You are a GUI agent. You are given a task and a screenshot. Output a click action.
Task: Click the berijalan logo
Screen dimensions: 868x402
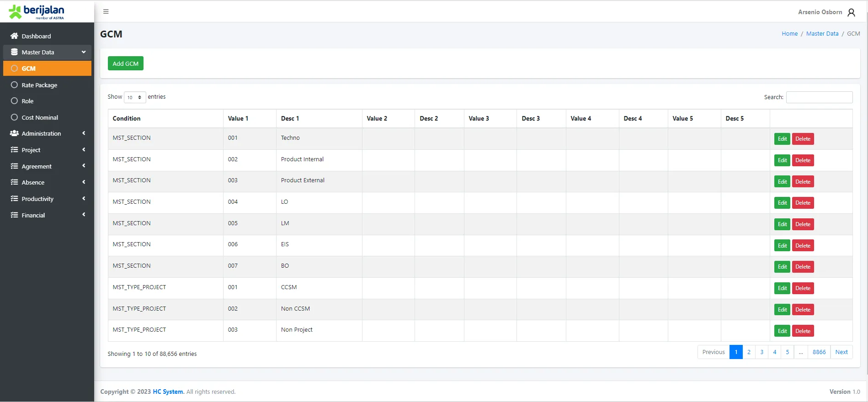point(37,12)
